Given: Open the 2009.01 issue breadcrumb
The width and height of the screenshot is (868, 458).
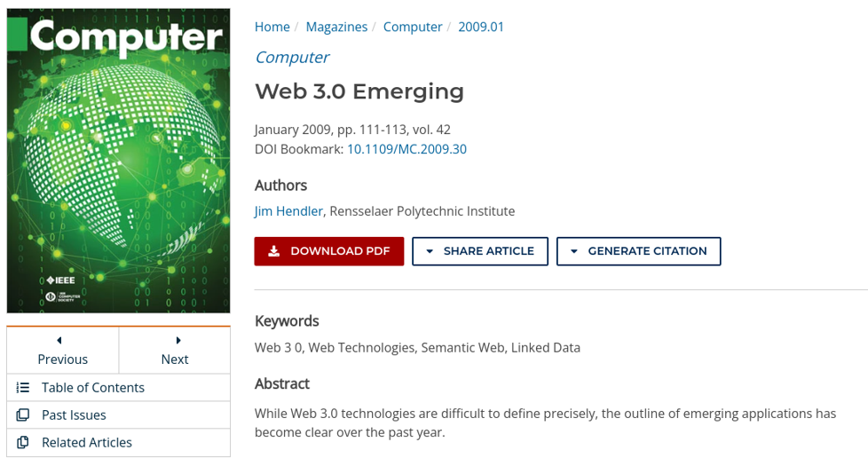Looking at the screenshot, I should click(481, 27).
